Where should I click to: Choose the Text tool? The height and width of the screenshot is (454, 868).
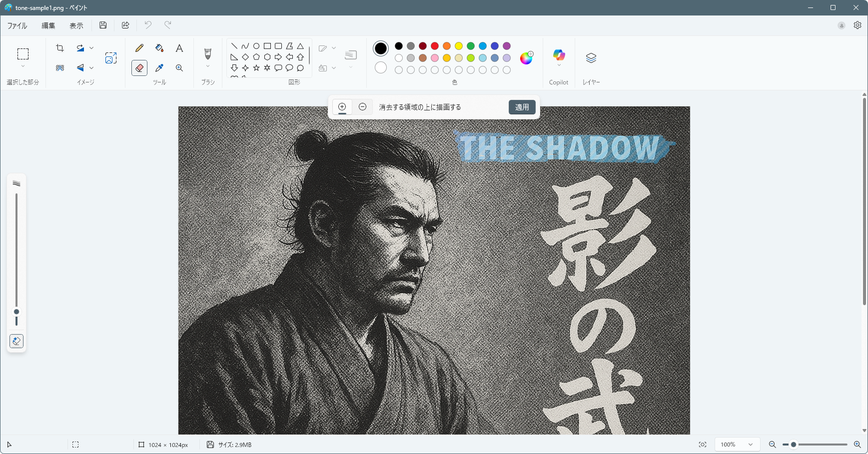point(179,48)
